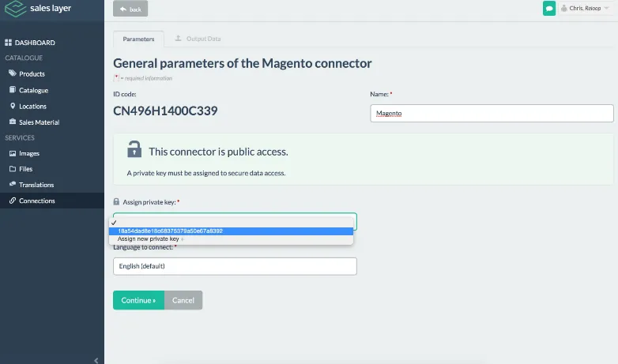Click the Sales Material briefcase icon

point(13,122)
